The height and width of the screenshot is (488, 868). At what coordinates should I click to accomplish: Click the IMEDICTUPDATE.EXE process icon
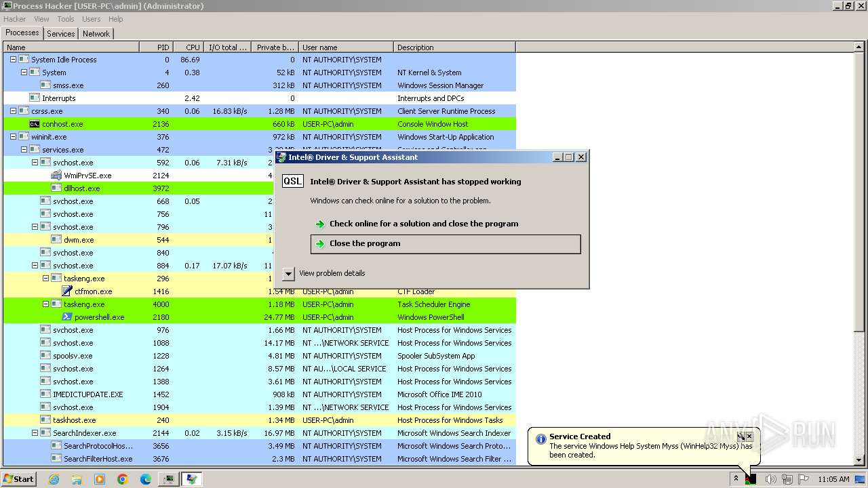45,394
